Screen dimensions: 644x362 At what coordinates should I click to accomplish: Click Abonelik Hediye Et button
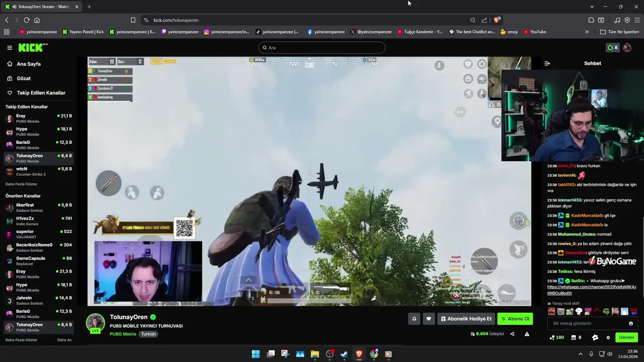(466, 319)
